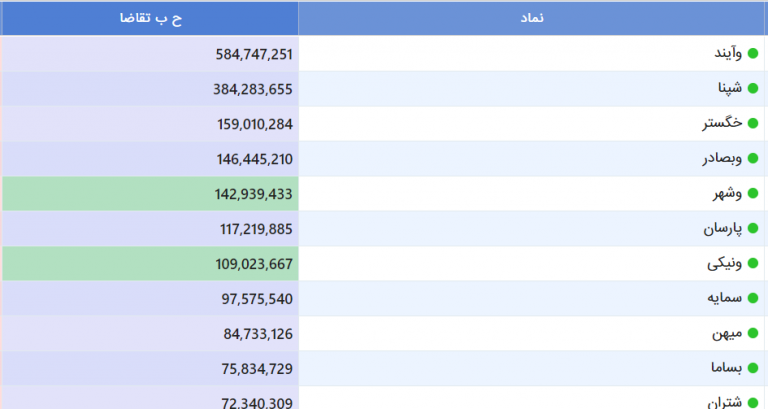Click the green status dot beside وآیند
This screenshot has width=768, height=409.
pyautogui.click(x=753, y=53)
